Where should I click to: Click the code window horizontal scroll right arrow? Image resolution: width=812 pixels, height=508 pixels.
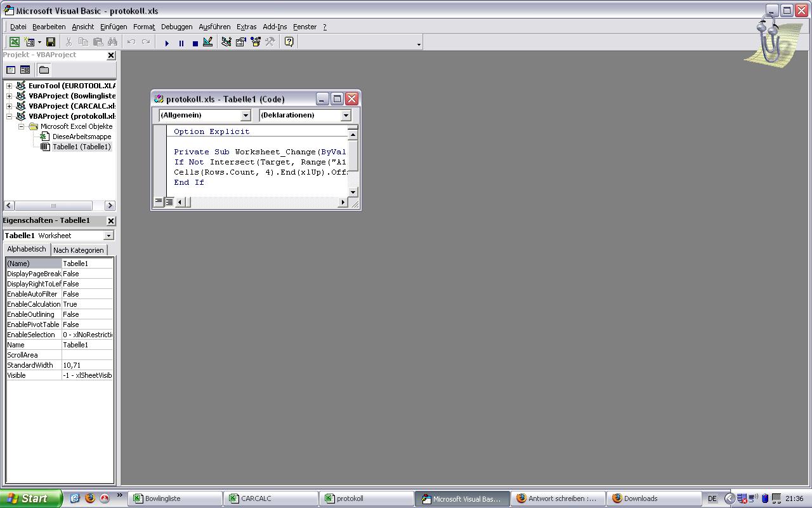pos(343,202)
